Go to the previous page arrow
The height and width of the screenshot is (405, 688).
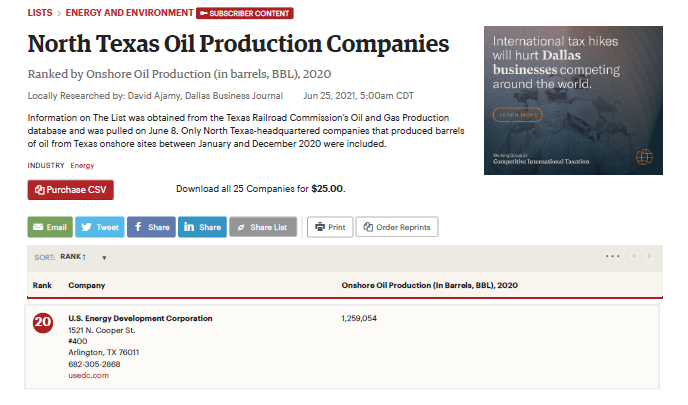tap(633, 256)
